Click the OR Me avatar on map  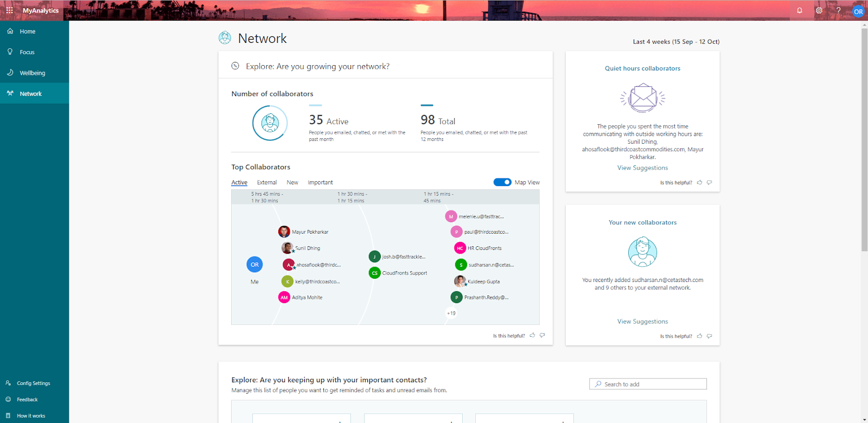point(254,265)
